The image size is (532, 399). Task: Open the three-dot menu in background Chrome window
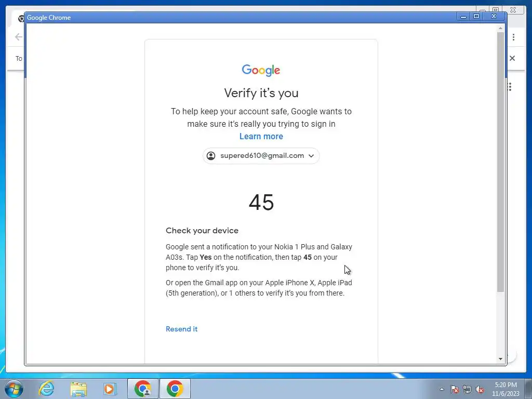click(x=514, y=37)
